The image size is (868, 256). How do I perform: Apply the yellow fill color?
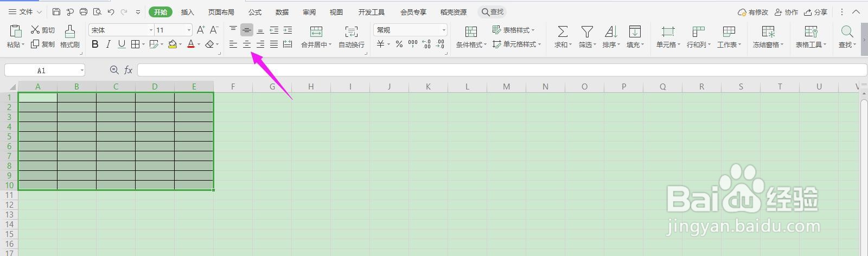pyautogui.click(x=173, y=44)
